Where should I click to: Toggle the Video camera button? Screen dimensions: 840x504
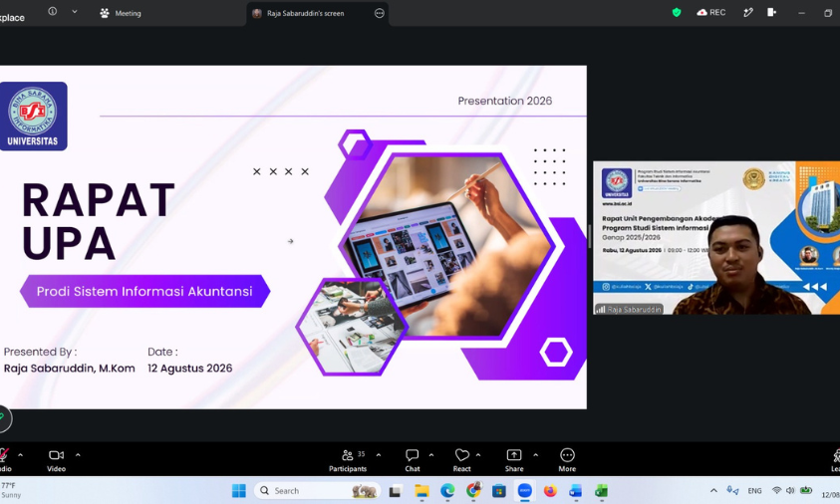click(x=56, y=459)
